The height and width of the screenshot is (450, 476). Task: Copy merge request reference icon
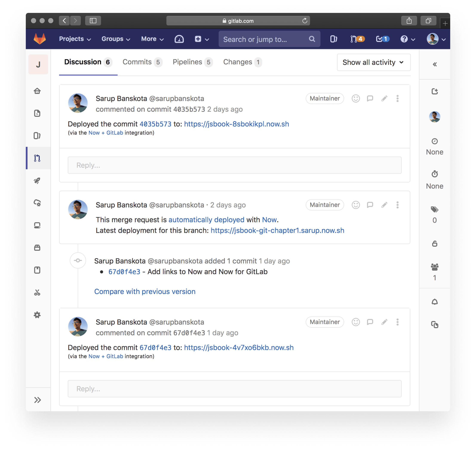coord(435,325)
